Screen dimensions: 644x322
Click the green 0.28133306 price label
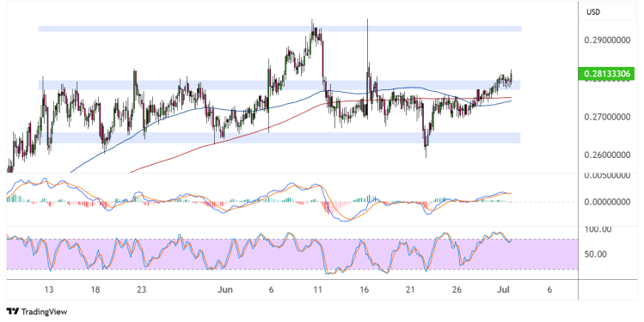click(606, 74)
